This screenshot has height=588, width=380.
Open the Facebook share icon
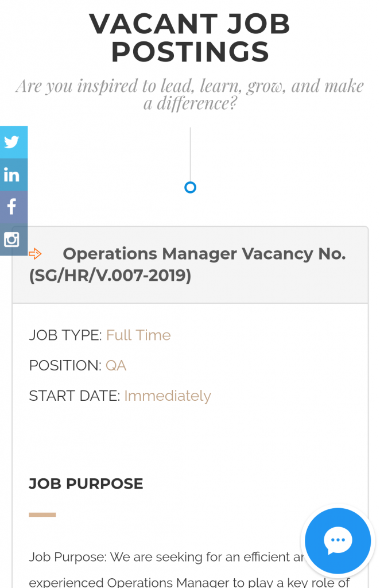(14, 207)
